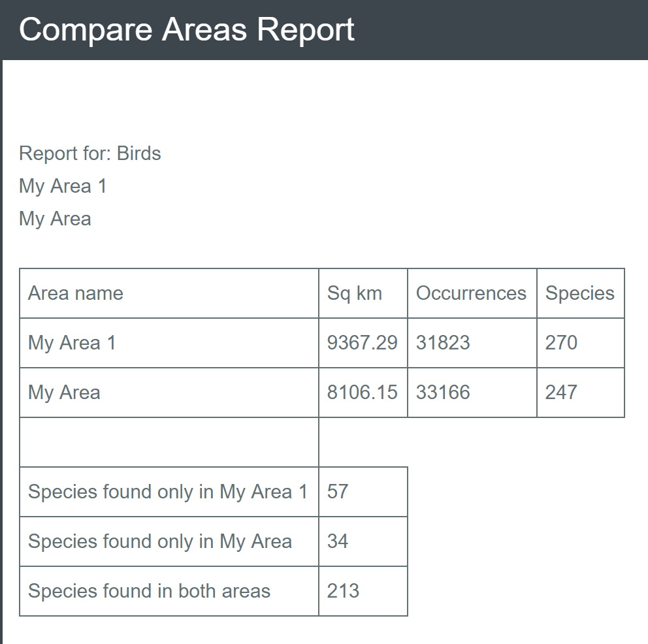Click the 'My Area 1' line under report heading
This screenshot has height=644, width=648.
(x=63, y=186)
